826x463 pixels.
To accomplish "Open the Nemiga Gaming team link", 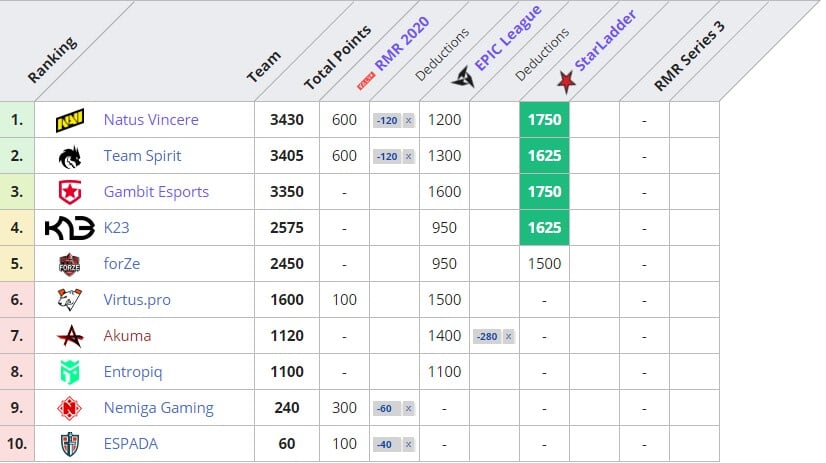I will [159, 408].
